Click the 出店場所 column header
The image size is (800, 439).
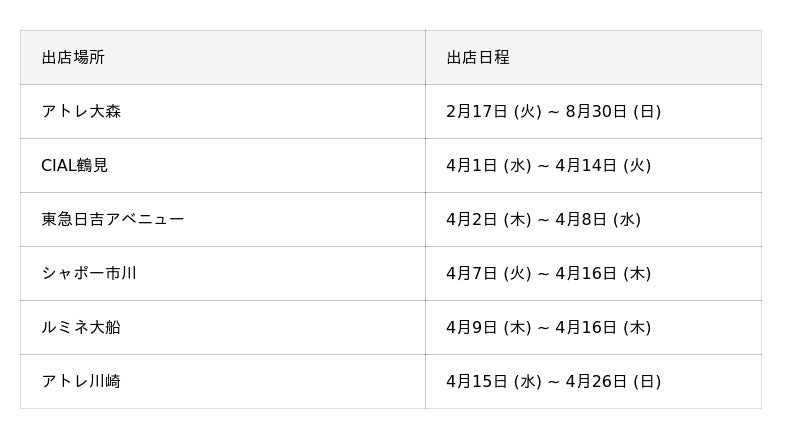73,58
